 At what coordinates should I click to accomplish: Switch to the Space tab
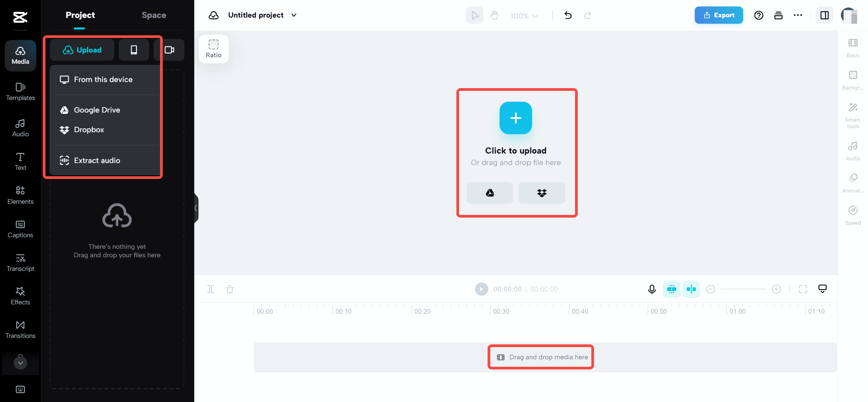pyautogui.click(x=154, y=15)
